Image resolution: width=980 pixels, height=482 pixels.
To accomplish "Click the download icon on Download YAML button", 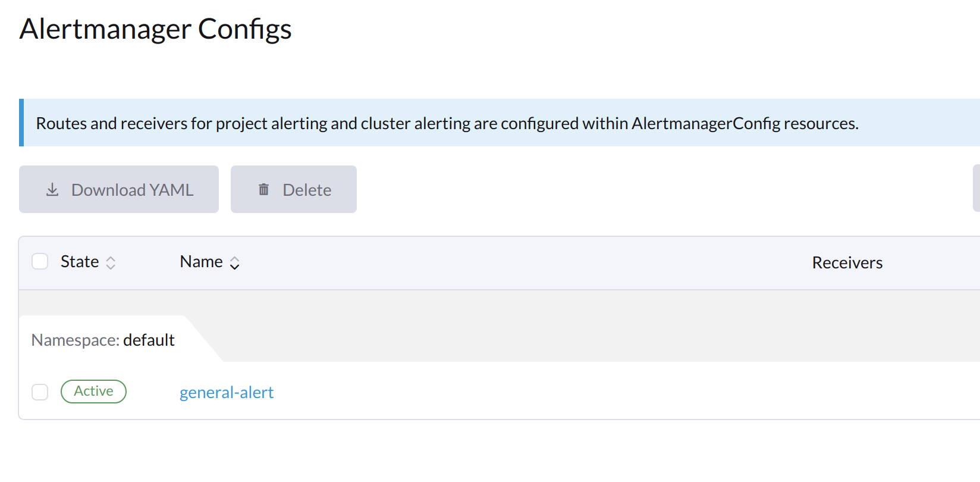I will [x=52, y=189].
